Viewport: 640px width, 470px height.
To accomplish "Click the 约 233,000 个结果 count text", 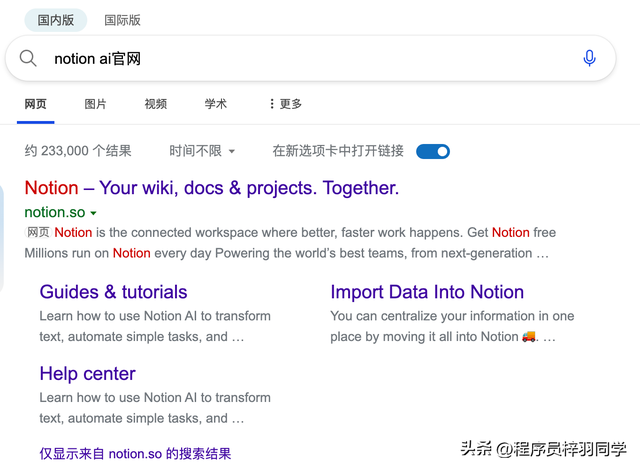I will pos(78,151).
